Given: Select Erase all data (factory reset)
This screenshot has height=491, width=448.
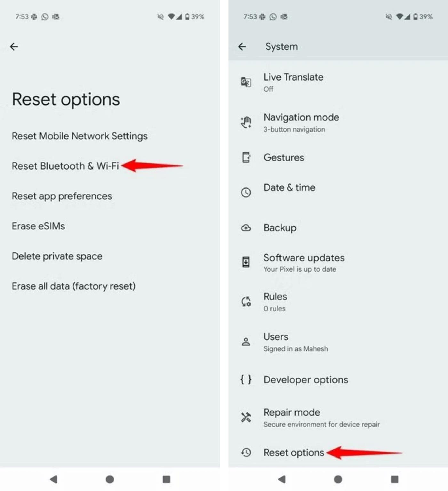Looking at the screenshot, I should click(74, 286).
